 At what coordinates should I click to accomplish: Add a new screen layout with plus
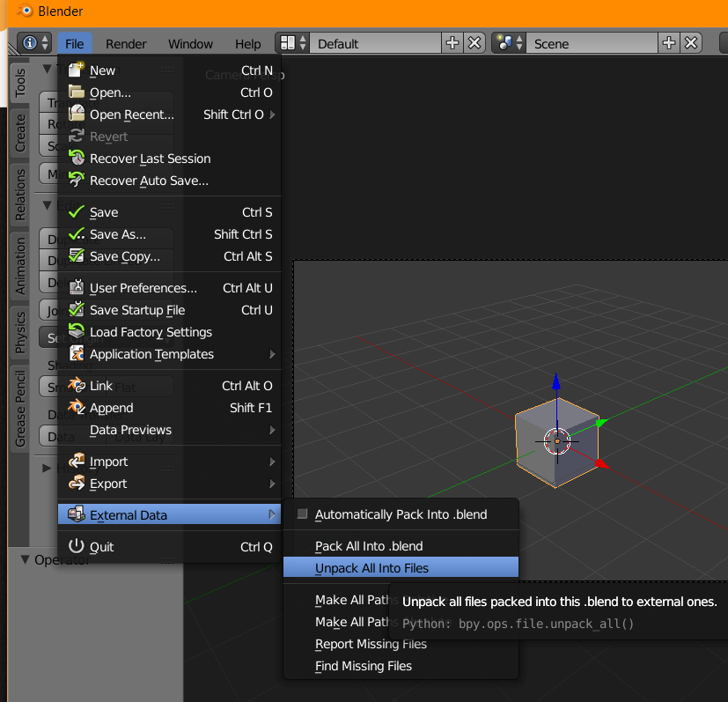(452, 43)
